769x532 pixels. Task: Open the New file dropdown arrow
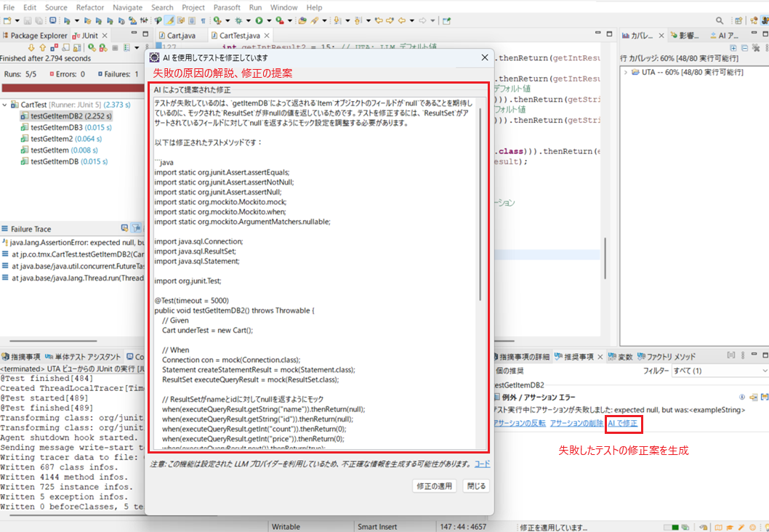point(17,20)
